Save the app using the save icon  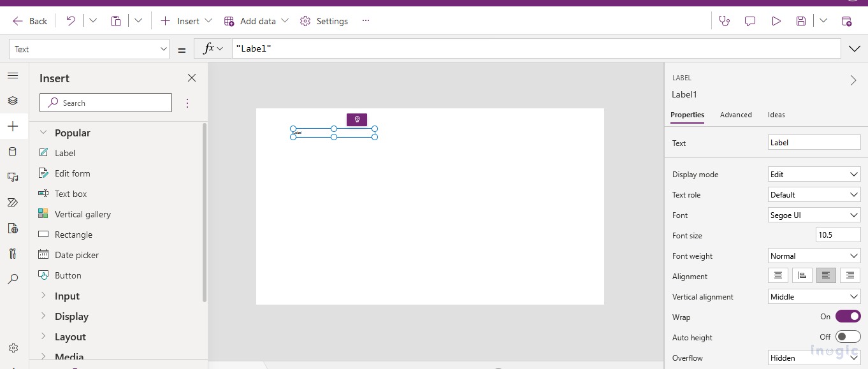coord(801,21)
